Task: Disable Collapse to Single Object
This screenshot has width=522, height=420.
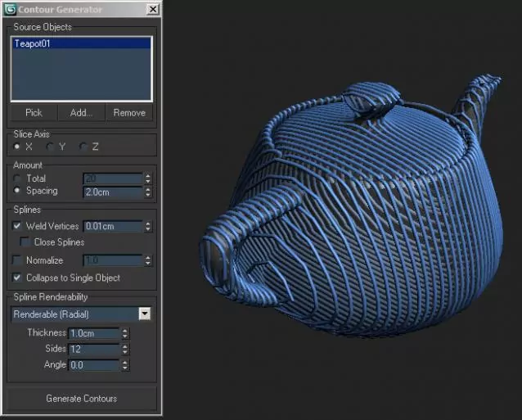Action: point(18,278)
